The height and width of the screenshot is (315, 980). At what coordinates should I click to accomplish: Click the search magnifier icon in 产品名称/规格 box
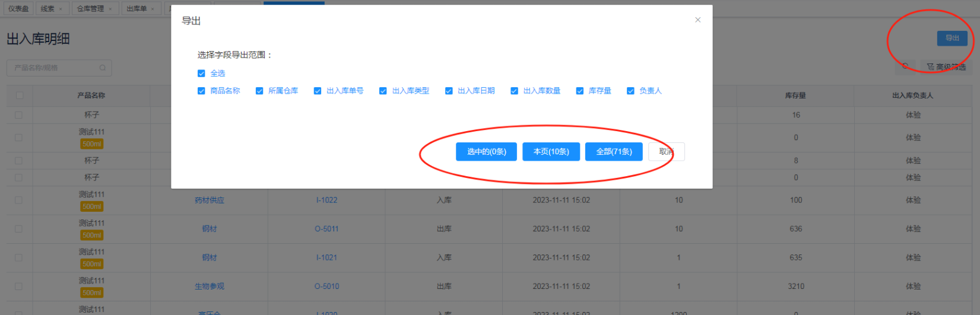(103, 68)
